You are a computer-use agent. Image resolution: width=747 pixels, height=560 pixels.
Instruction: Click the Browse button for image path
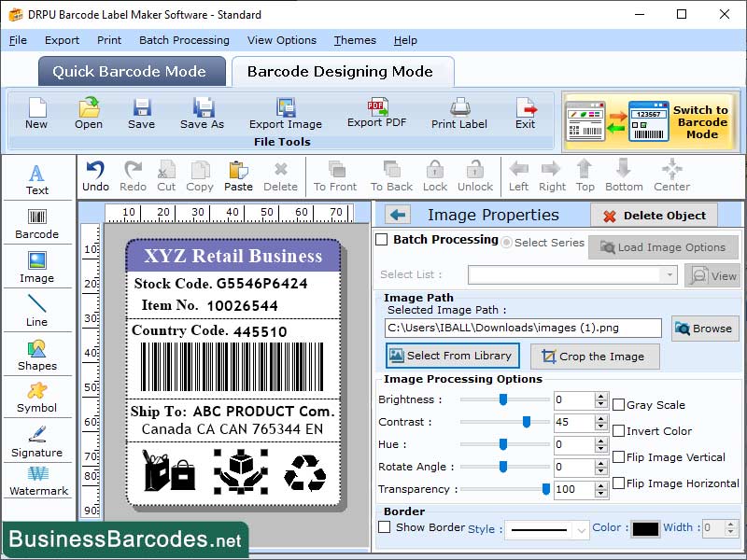[705, 328]
